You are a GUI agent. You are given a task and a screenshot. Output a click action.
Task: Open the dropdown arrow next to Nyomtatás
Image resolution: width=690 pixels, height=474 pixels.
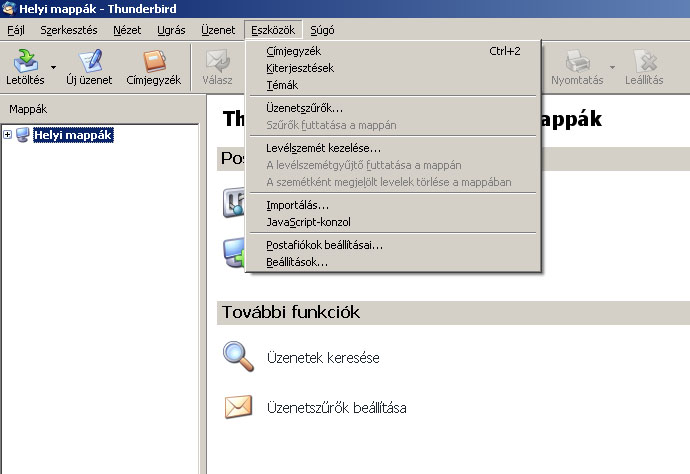(612, 67)
